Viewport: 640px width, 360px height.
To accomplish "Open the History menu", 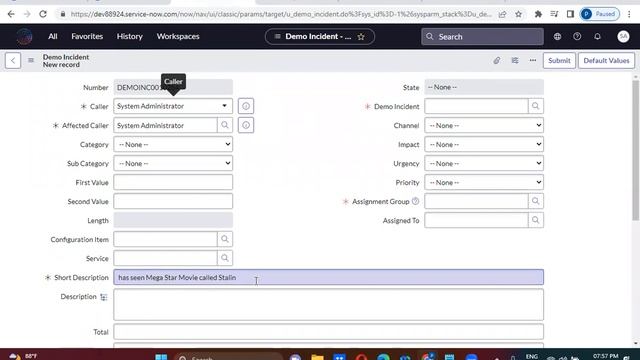I will point(129,36).
